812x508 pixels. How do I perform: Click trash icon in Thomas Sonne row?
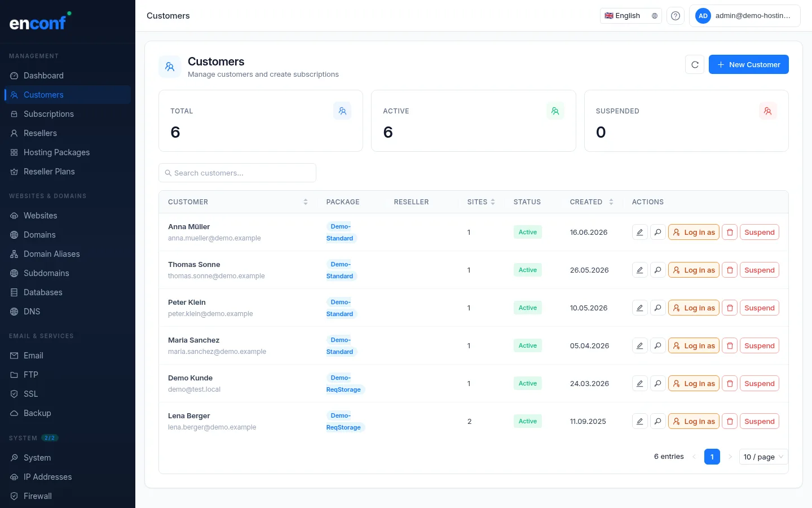tap(730, 270)
